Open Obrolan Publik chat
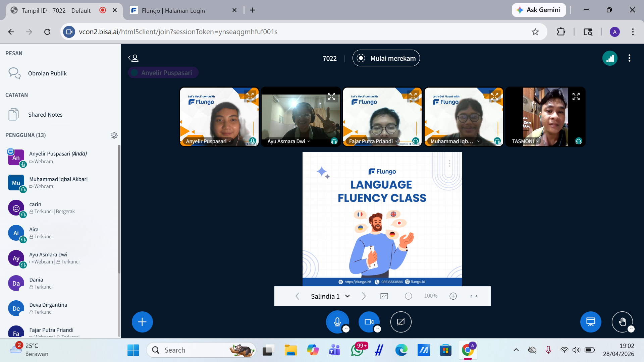 (x=60, y=73)
